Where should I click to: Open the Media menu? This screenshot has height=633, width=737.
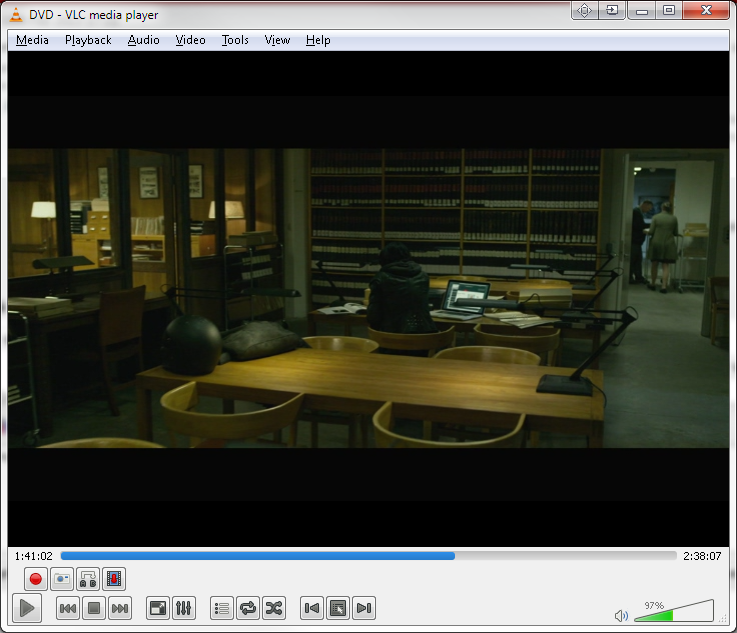(x=32, y=40)
